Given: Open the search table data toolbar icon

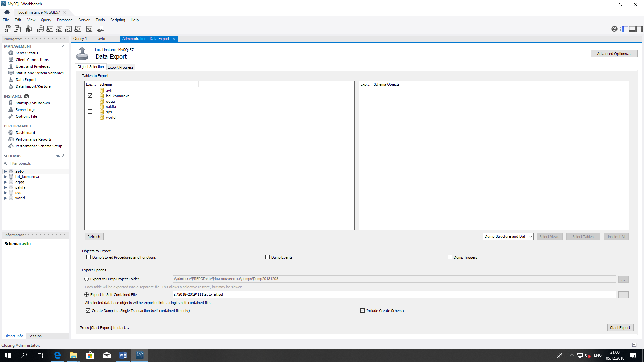Looking at the screenshot, I should coord(89,29).
